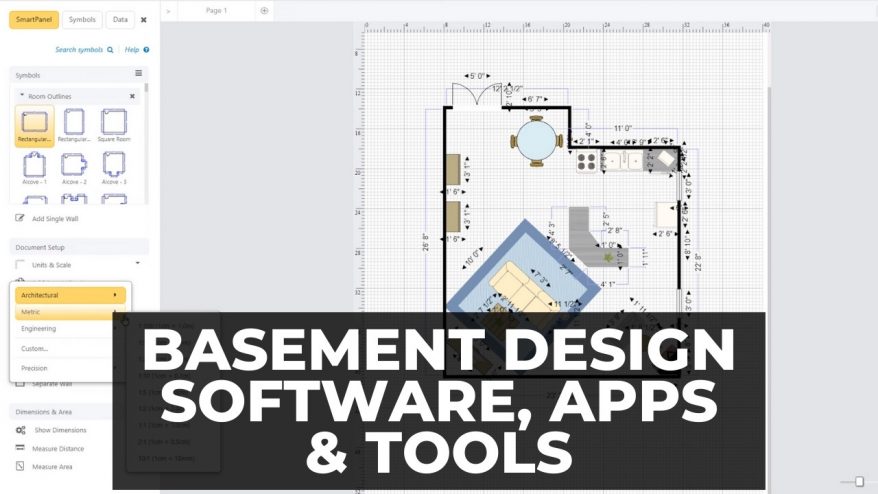Select the highlighted Rectangular room outline symbol
Viewport: 878px width, 494px height.
pos(34,126)
